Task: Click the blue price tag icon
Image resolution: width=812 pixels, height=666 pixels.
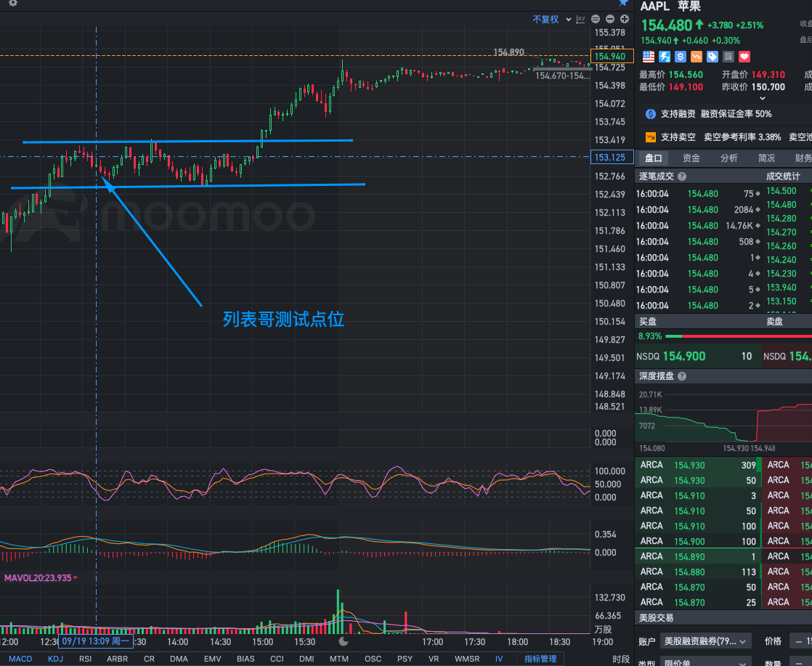Action: click(712, 57)
